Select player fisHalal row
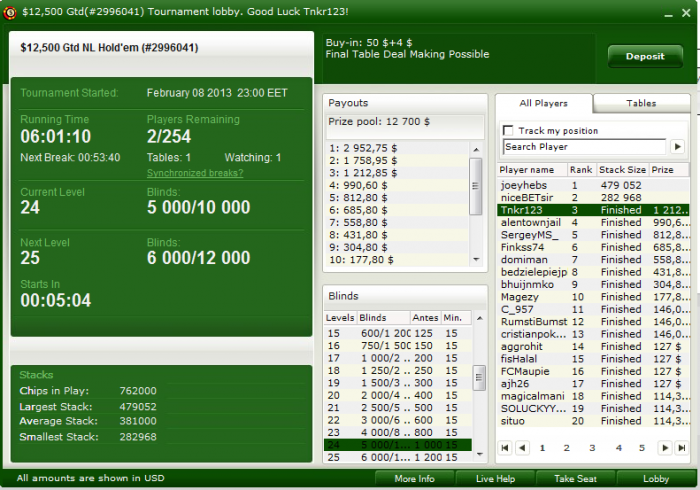 (593, 359)
